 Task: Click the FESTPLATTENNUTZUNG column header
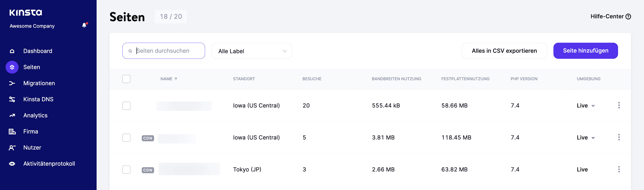pyautogui.click(x=465, y=79)
